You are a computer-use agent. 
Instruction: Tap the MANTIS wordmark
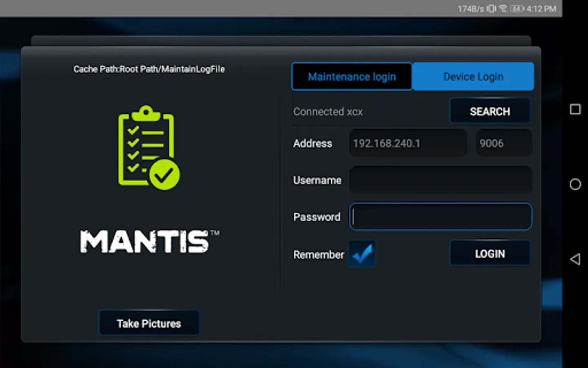point(149,241)
